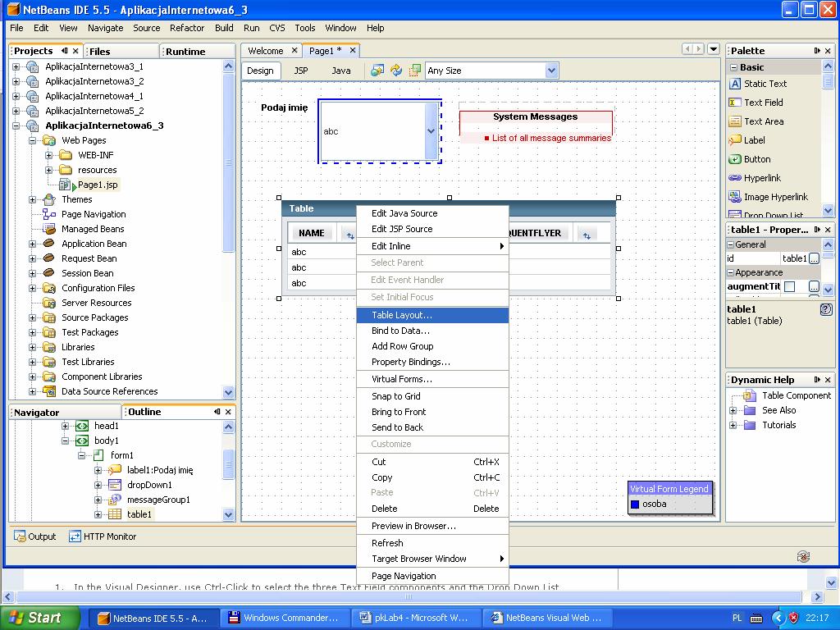Viewport: 840px width, 630px height.
Task: Click the Java view button
Action: [341, 71]
